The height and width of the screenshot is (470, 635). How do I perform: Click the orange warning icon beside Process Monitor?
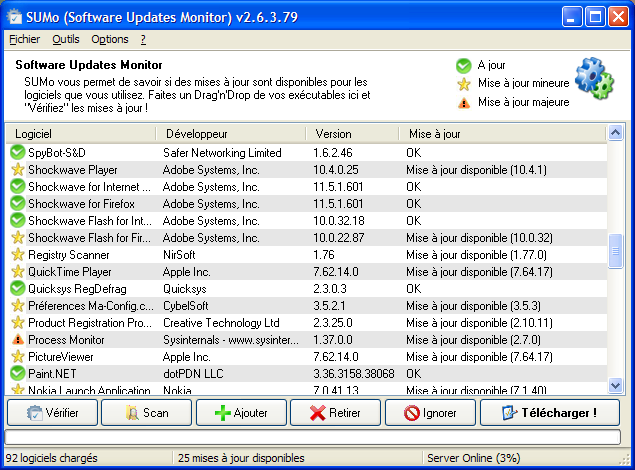18,339
